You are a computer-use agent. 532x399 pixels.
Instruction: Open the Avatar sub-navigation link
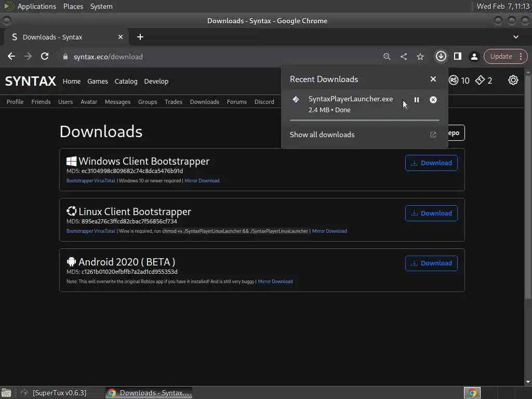89,102
